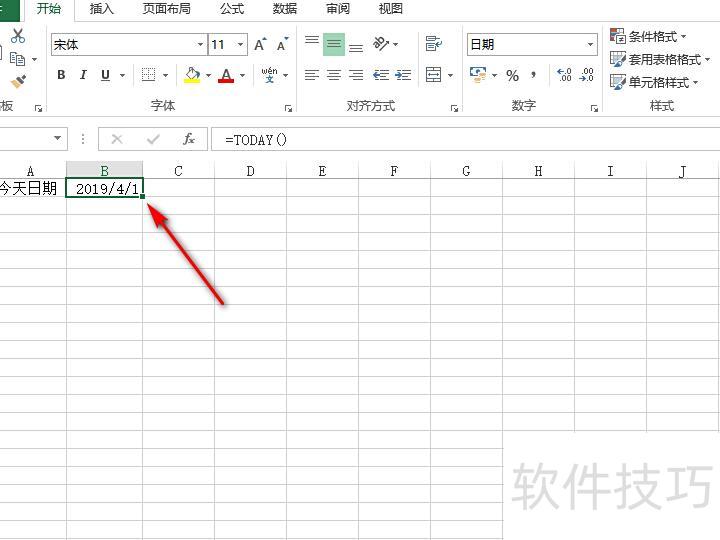
Task: Center text horizontally
Action: pyautogui.click(x=334, y=75)
